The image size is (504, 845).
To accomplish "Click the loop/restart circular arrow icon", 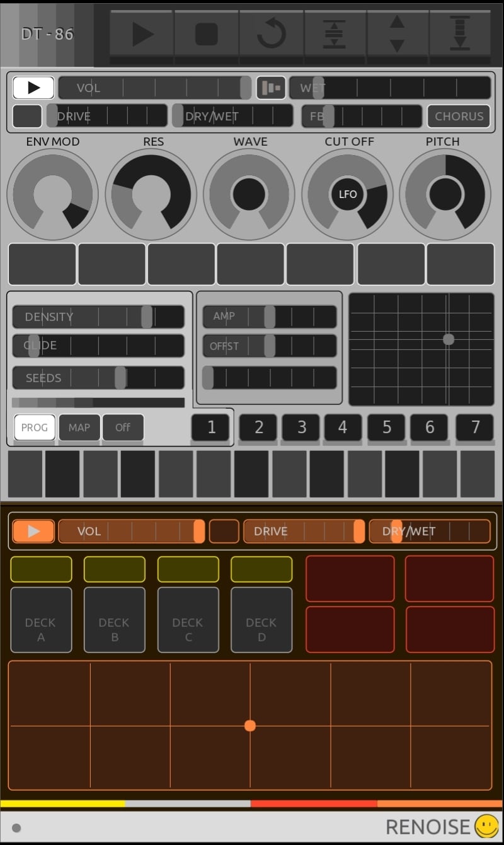I will [x=271, y=33].
